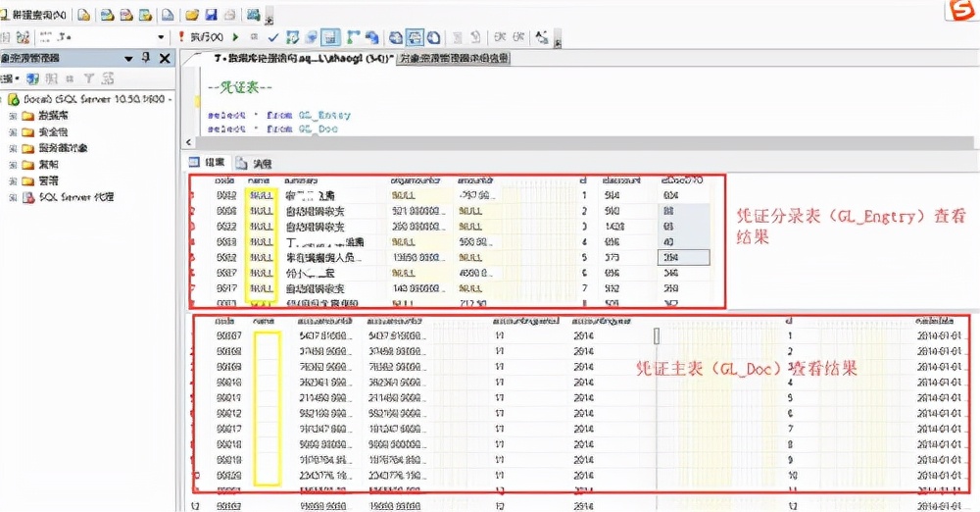Click the --凭证表-- comment line
Image resolution: width=980 pixels, height=512 pixels.
click(240, 87)
